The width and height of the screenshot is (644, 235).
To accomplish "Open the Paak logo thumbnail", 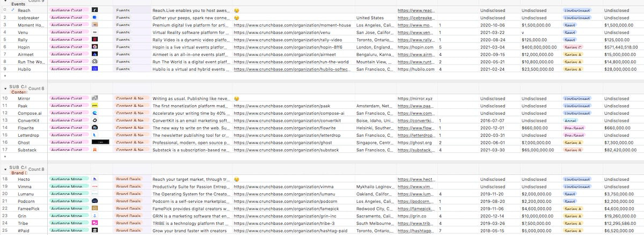I will 94,106.
